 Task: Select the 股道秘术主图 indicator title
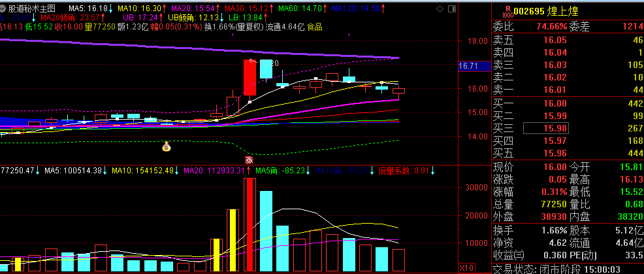(x=32, y=8)
